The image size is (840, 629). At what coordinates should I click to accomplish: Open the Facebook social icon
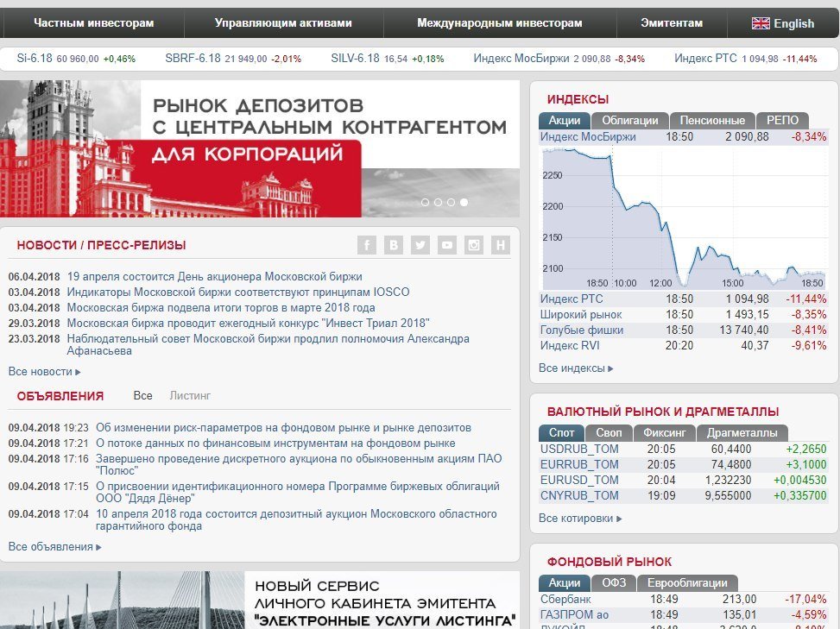367,245
